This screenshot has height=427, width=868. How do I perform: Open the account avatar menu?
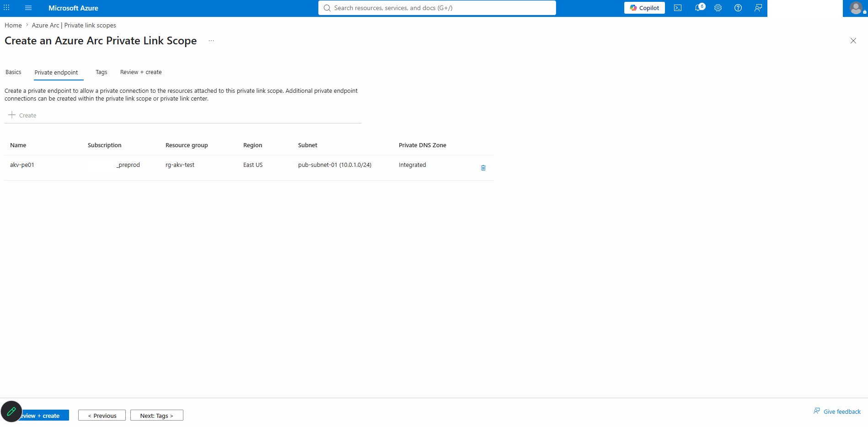point(856,8)
